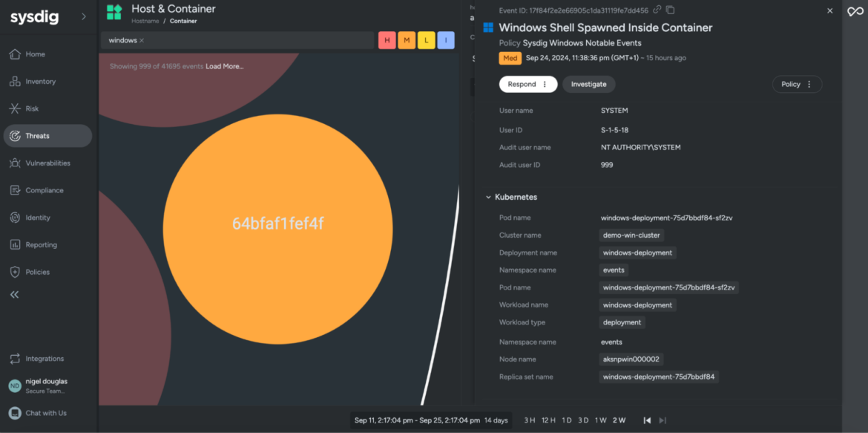Click the Investigate button

(589, 84)
